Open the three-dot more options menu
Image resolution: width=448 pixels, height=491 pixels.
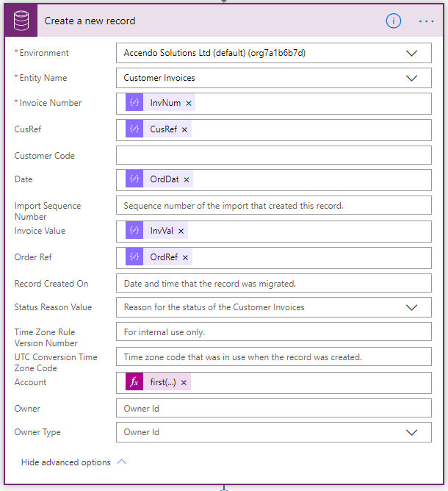click(x=427, y=21)
